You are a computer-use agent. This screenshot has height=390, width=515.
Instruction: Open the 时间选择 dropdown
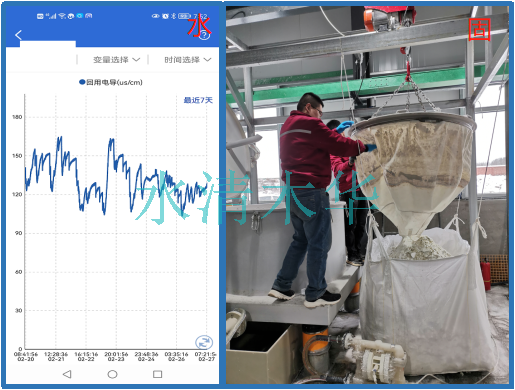188,60
